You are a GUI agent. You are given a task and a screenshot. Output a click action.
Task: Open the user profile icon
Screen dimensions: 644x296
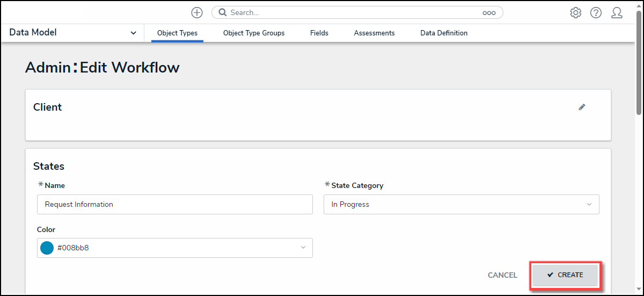(x=617, y=13)
